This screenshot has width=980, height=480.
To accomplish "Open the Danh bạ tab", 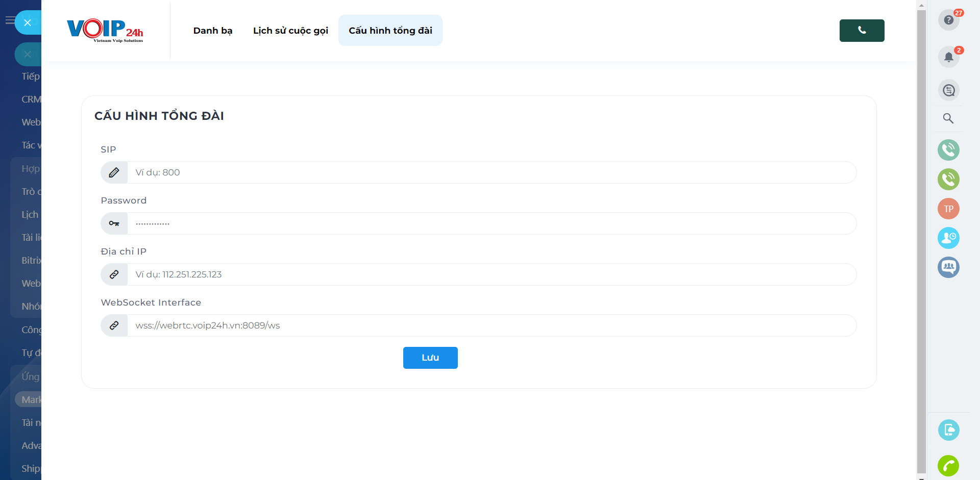I will (213, 31).
